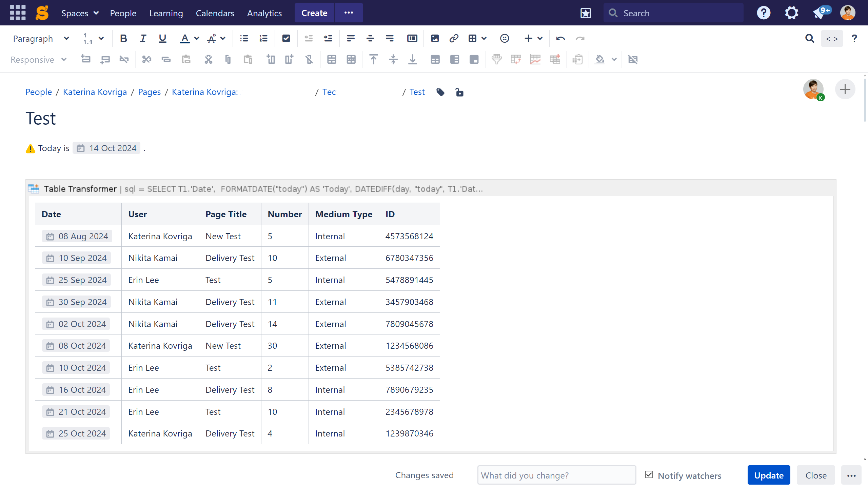Open the Analytics menu item
Image resolution: width=868 pixels, height=488 pixels.
(x=264, y=13)
